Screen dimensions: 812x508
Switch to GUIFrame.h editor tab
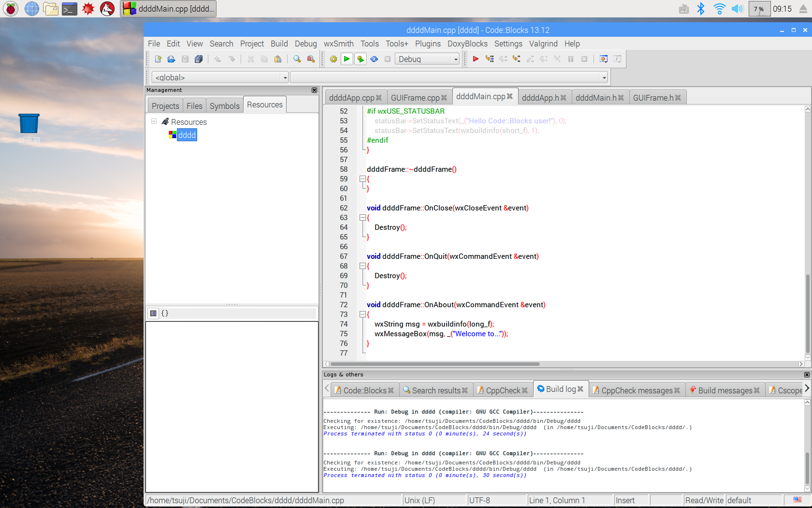coord(653,98)
